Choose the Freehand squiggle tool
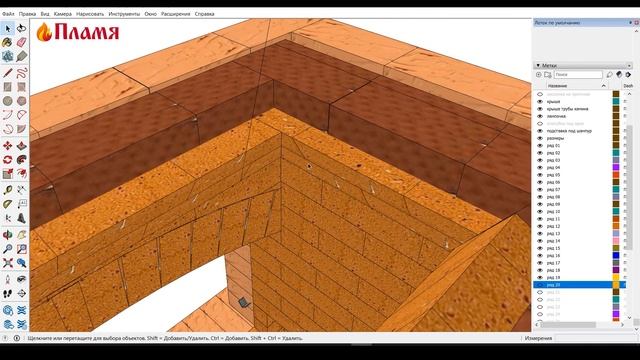 click(x=22, y=73)
